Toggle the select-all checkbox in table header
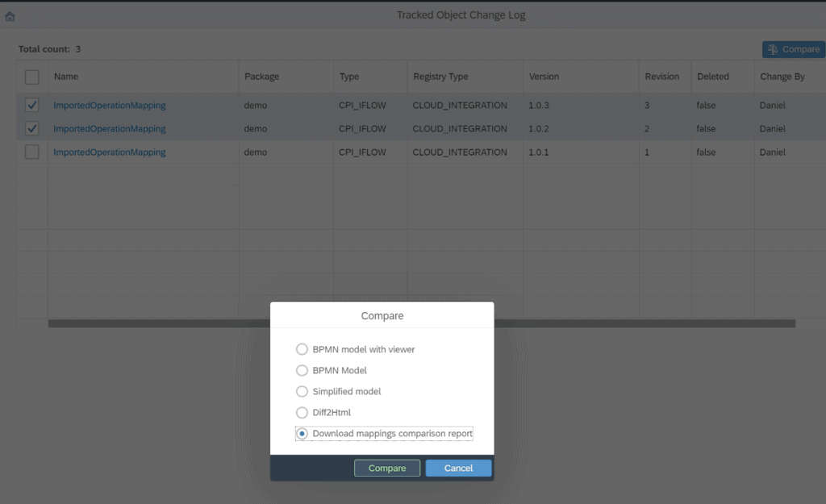 31,77
